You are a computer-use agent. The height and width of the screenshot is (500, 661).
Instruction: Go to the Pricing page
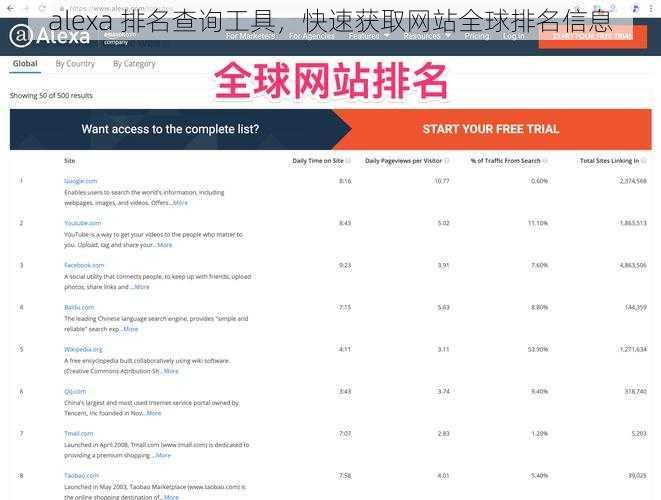pyautogui.click(x=477, y=36)
